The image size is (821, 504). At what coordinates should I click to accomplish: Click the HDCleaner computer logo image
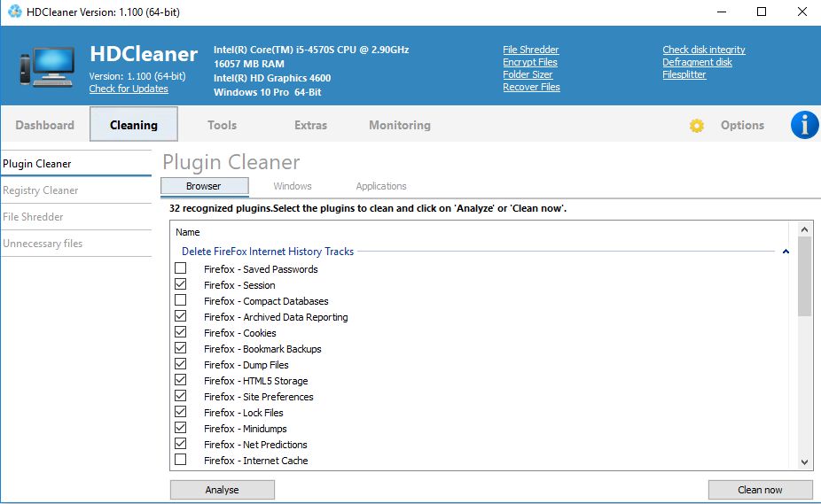(x=47, y=66)
